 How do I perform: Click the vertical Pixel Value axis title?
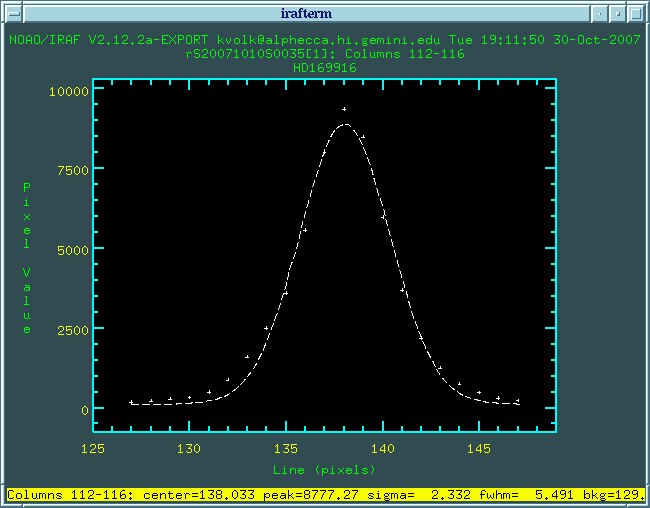click(x=27, y=258)
